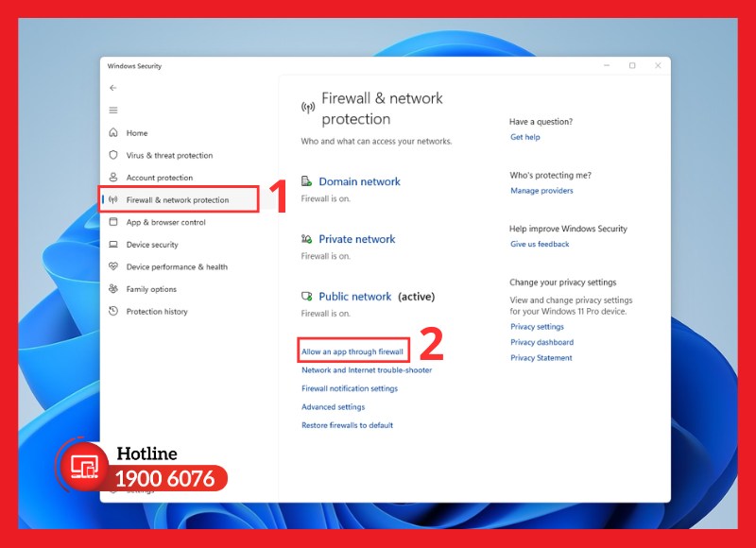
Task: Select Account protection in sidebar
Action: (160, 178)
